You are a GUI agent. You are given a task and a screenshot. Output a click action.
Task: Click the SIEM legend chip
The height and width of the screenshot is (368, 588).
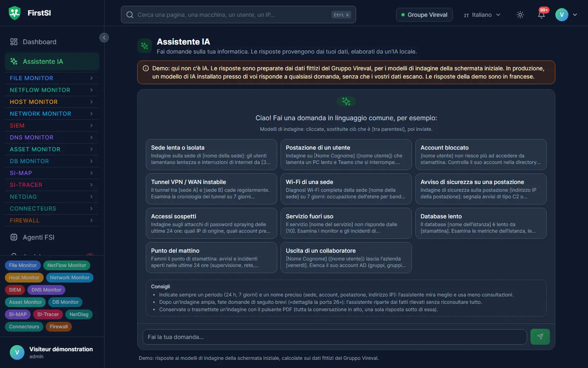tap(15, 290)
